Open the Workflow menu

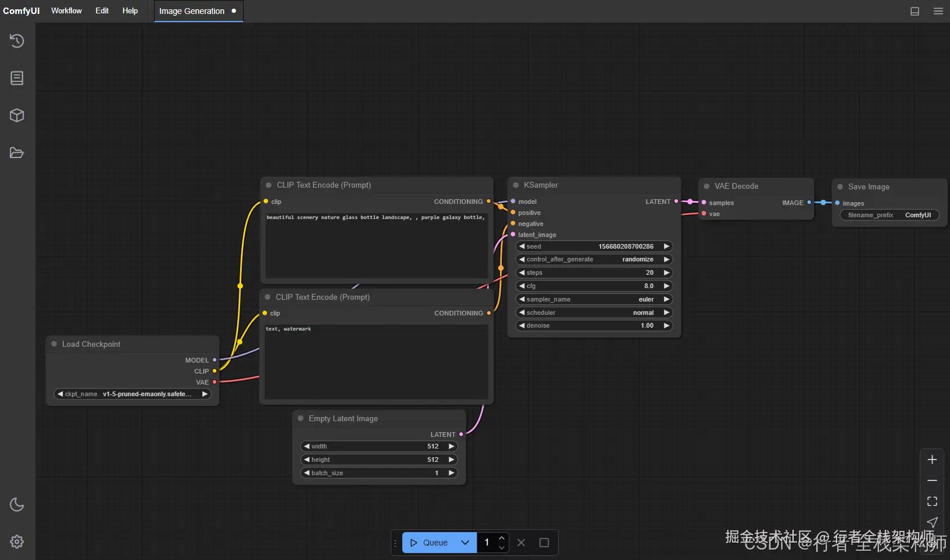(66, 11)
